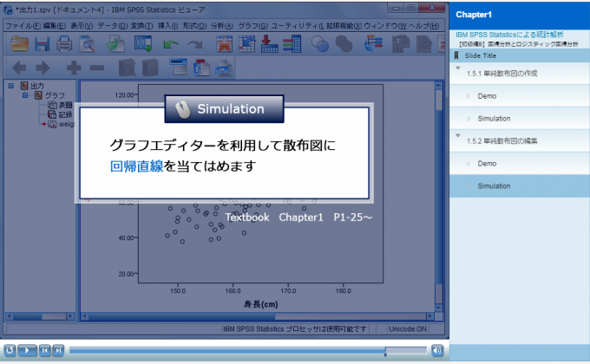
Task: Select 記録 item in outline tree
Action: coord(65,114)
